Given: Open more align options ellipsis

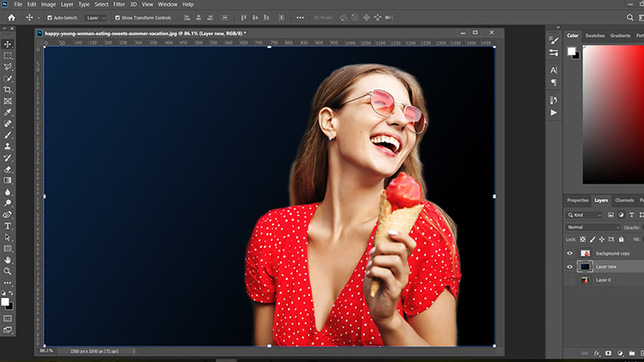Looking at the screenshot, I should point(301,18).
